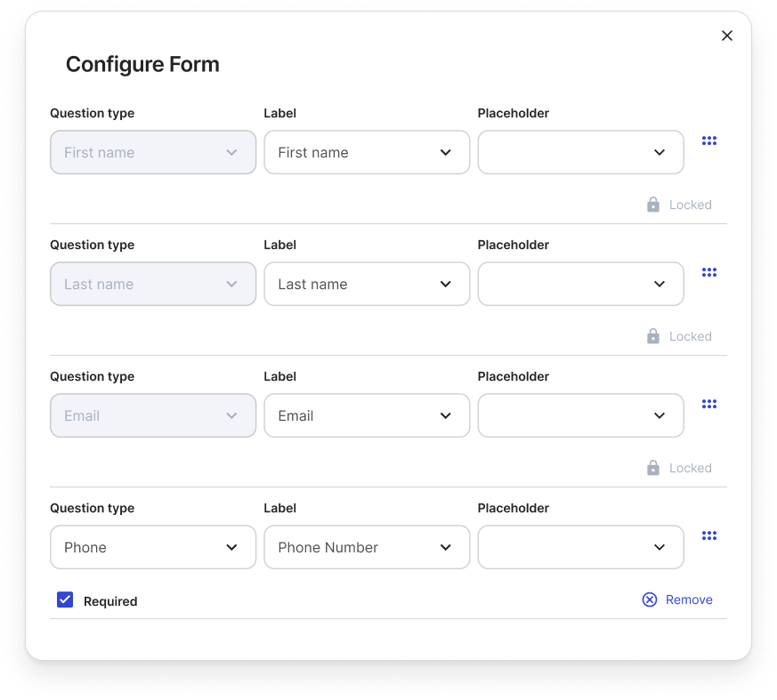Click drag handle icon in Email row
The height and width of the screenshot is (700, 777).
click(708, 404)
